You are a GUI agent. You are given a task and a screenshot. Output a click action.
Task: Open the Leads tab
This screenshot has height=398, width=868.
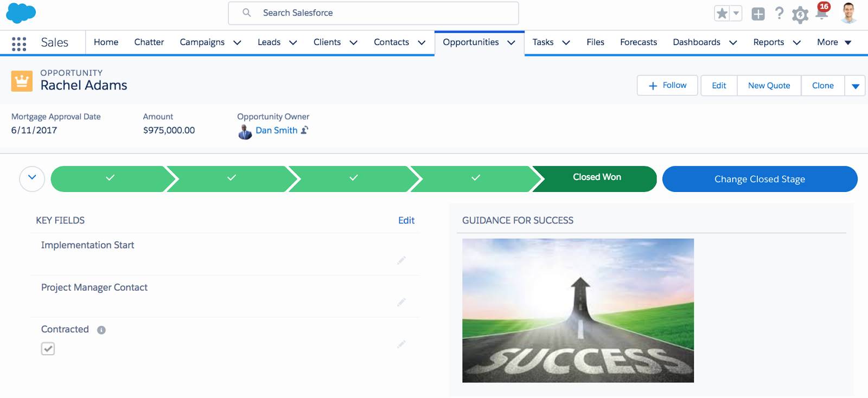(x=269, y=42)
